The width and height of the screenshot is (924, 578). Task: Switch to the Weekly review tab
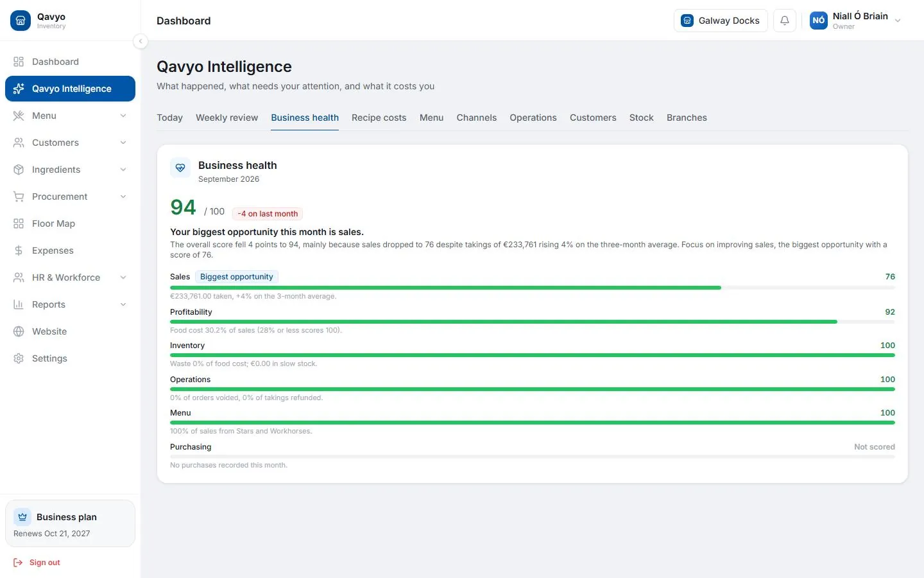tap(227, 118)
